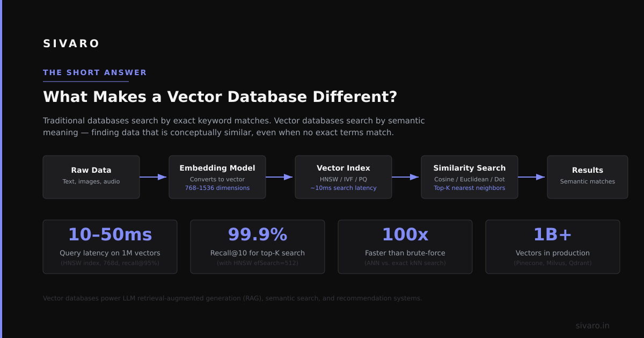The image size is (644, 338).
Task: Click the Similarity Search box
Action: 470,177
